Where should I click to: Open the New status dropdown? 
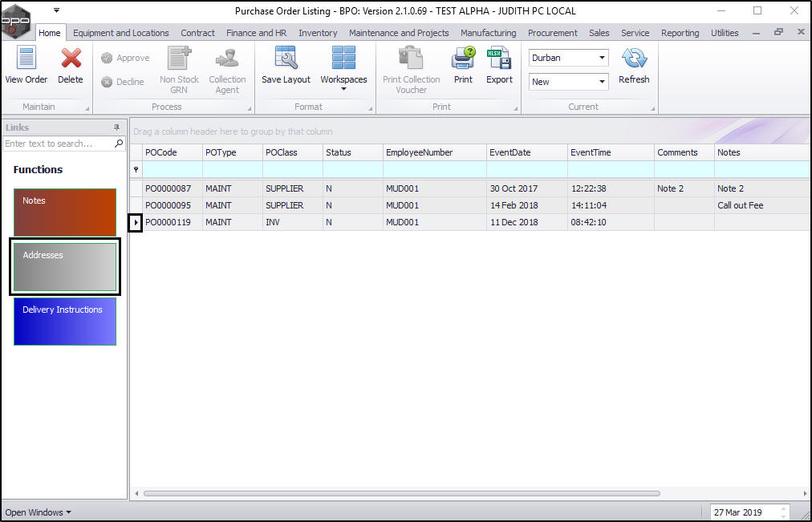[602, 81]
